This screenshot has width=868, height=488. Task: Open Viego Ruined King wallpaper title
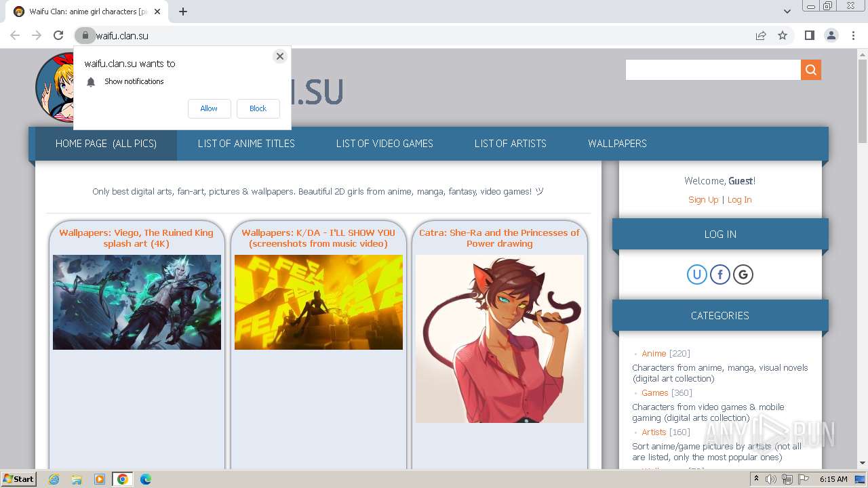click(x=136, y=238)
